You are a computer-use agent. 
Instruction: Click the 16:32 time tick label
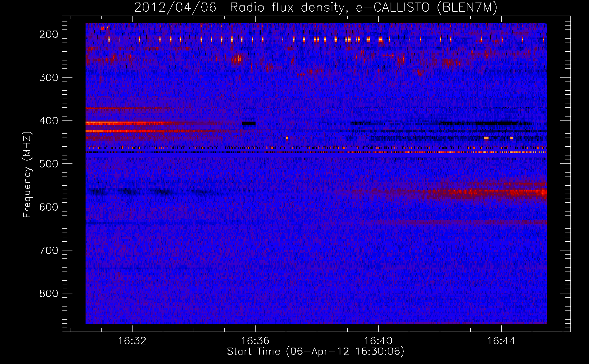pyautogui.click(x=132, y=341)
